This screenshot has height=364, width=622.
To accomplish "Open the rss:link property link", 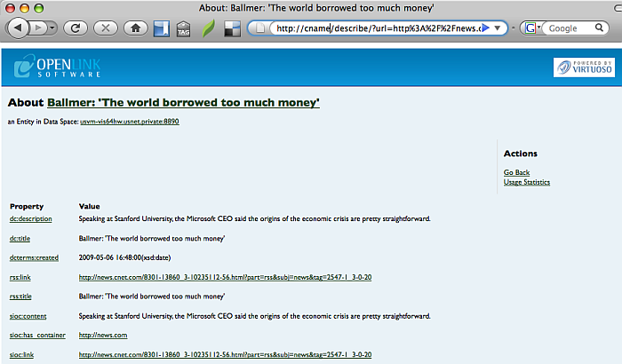I will pos(20,277).
